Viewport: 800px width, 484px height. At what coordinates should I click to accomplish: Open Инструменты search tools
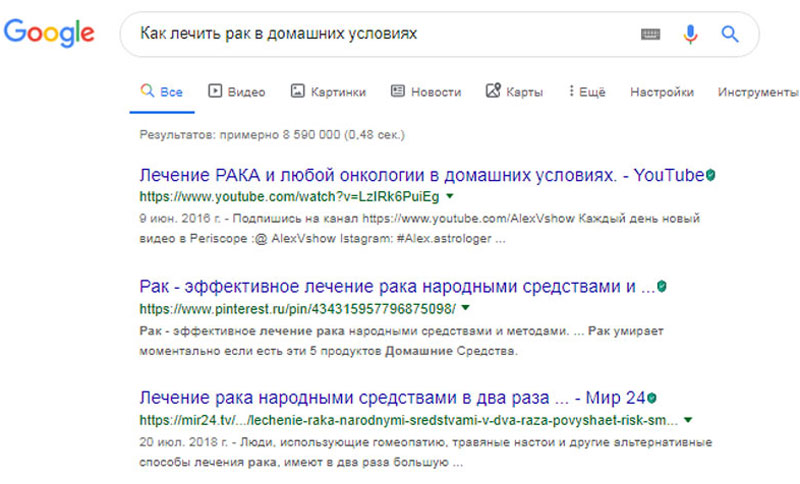pyautogui.click(x=758, y=92)
